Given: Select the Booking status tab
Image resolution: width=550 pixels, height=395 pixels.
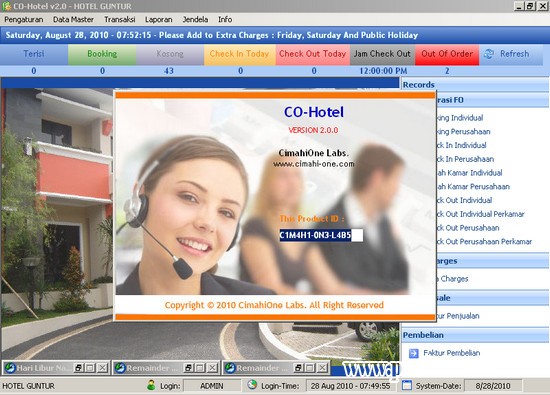Looking at the screenshot, I should (x=102, y=54).
